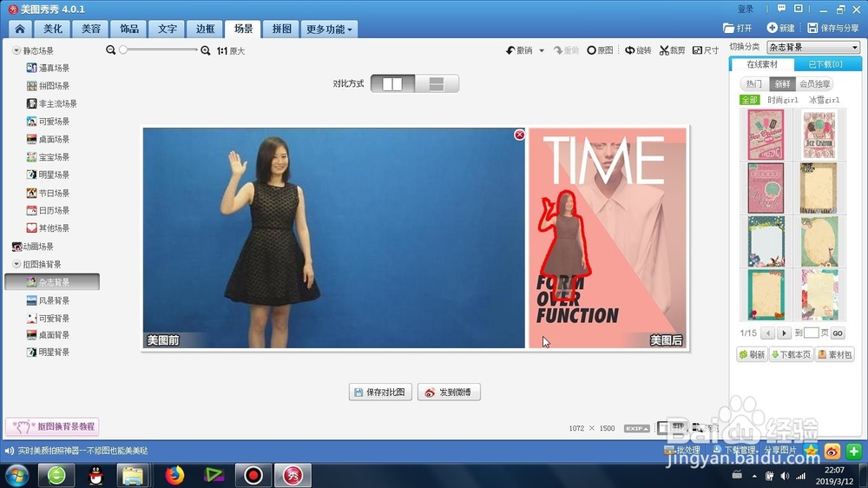Open 批处理 batch processing
This screenshot has width=868, height=488.
click(x=682, y=451)
